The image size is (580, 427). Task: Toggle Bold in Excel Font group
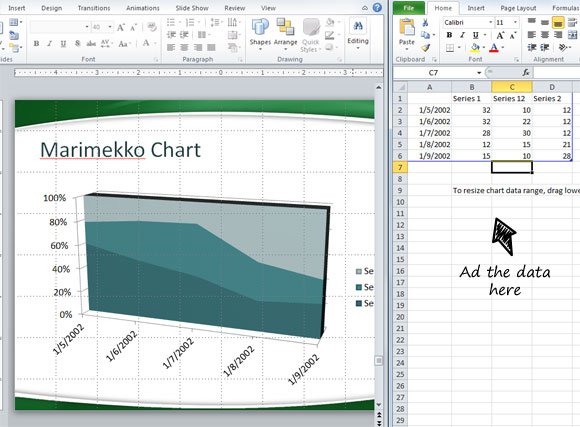point(449,35)
